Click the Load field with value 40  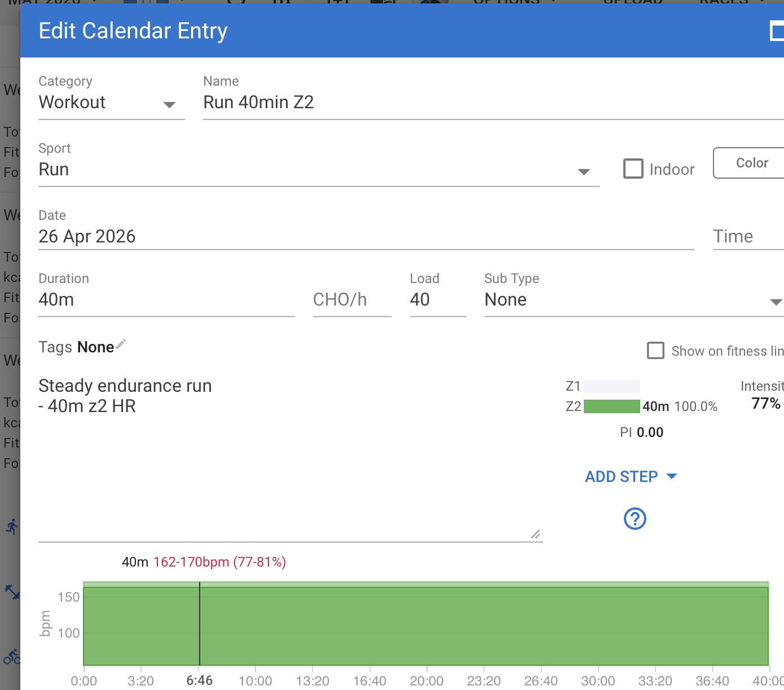(x=438, y=300)
